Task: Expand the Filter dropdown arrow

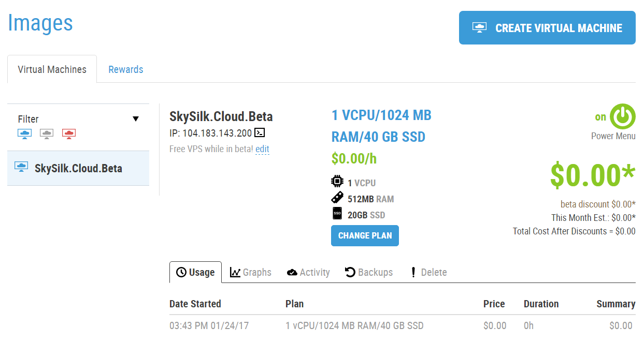Action: pos(136,119)
